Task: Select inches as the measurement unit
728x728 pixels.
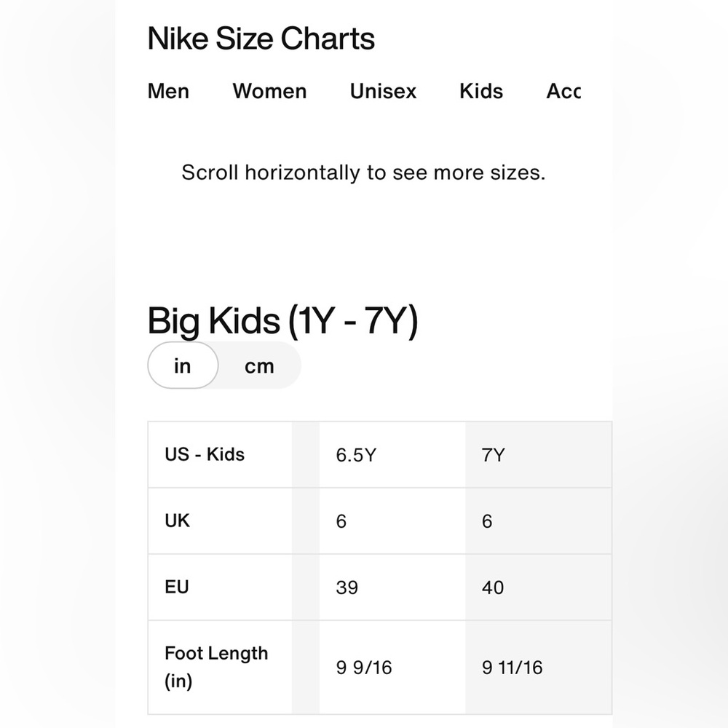Action: click(x=182, y=365)
